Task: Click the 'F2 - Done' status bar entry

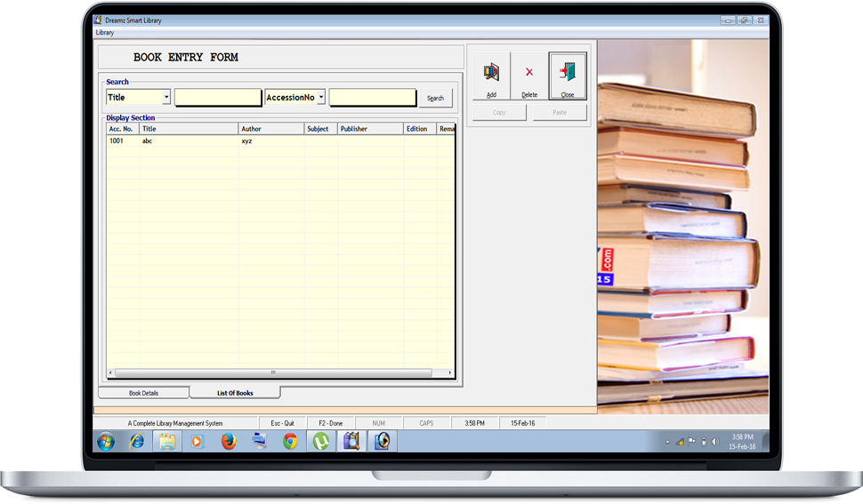Action: [331, 423]
